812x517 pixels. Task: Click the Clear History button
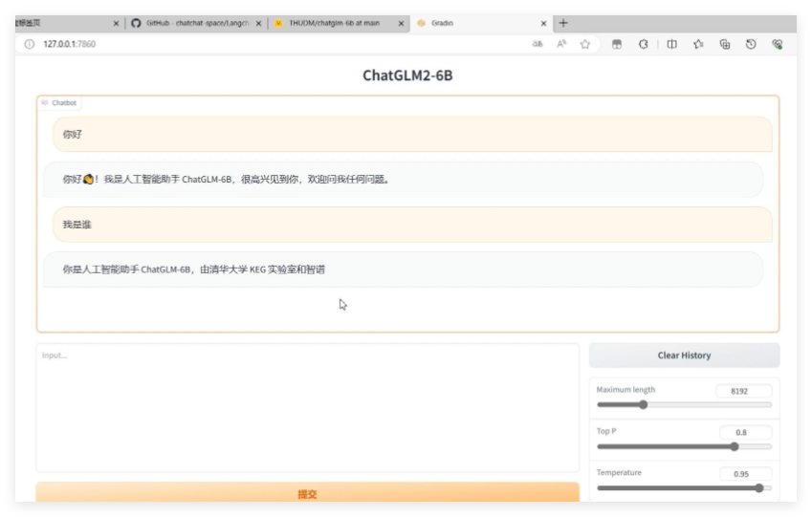684,355
